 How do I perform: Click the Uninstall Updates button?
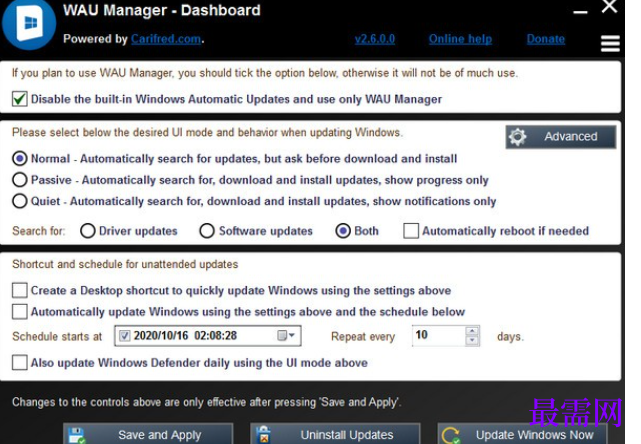click(335, 434)
